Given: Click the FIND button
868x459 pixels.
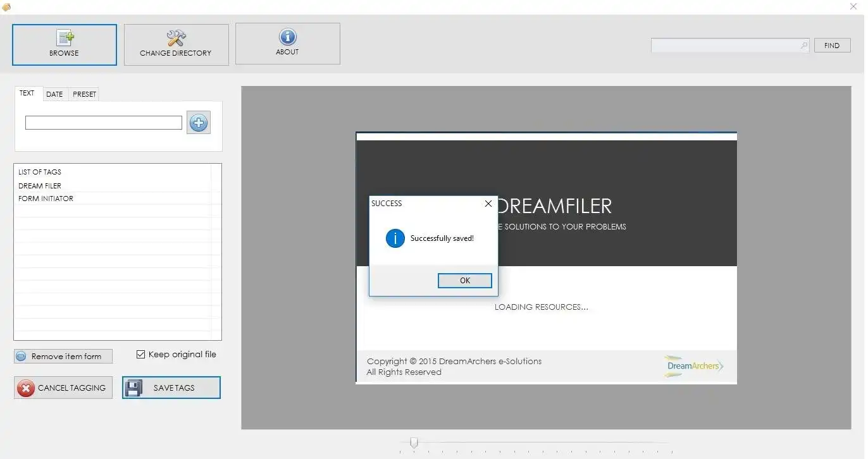Looking at the screenshot, I should point(832,46).
